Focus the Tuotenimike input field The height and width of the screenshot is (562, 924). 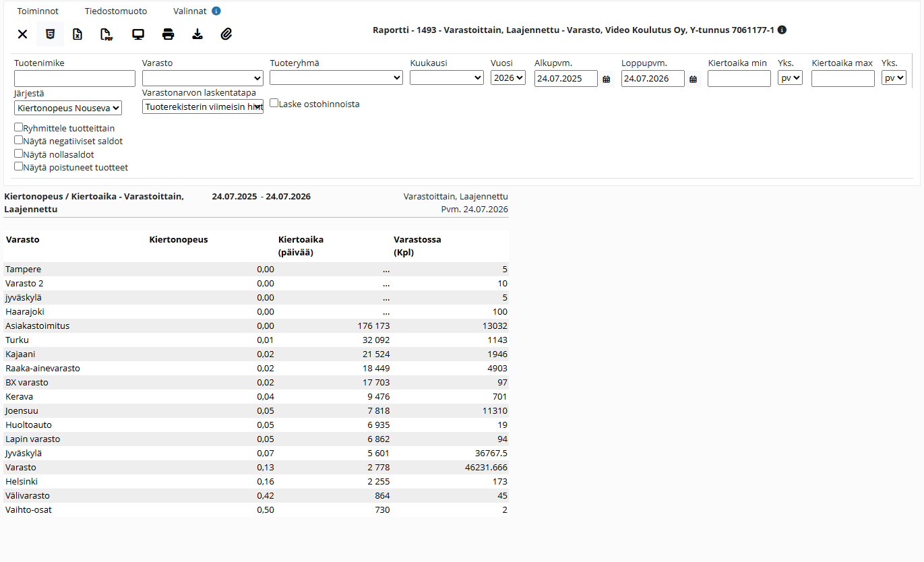pos(75,79)
